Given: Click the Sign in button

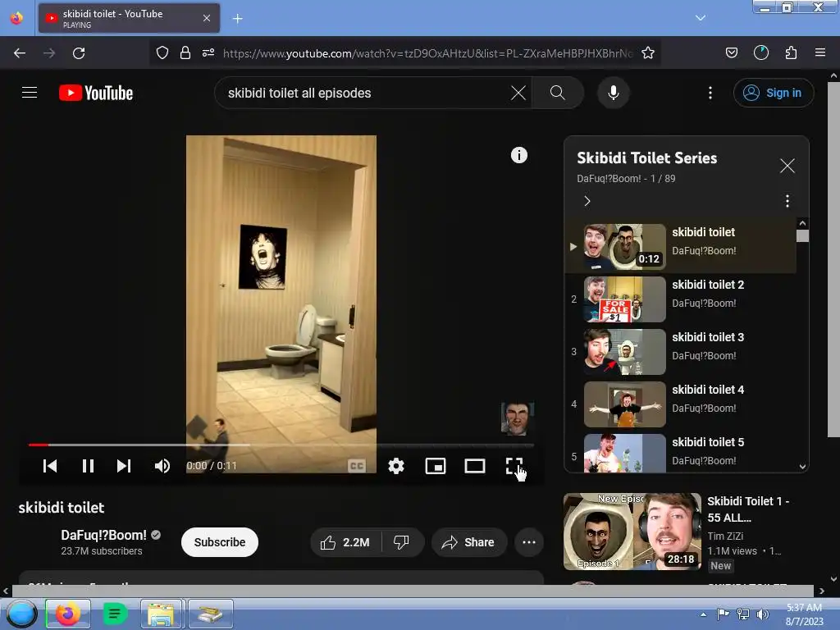Looking at the screenshot, I should (773, 93).
